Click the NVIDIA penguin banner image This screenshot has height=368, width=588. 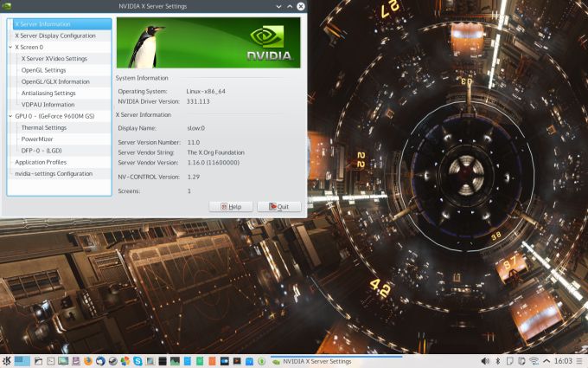[x=208, y=42]
